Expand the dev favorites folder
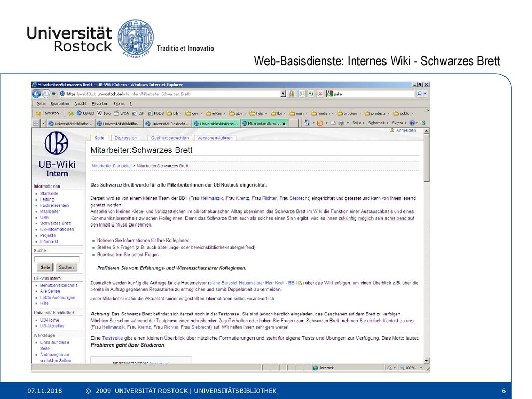The height and width of the screenshot is (399, 532). coord(194,113)
